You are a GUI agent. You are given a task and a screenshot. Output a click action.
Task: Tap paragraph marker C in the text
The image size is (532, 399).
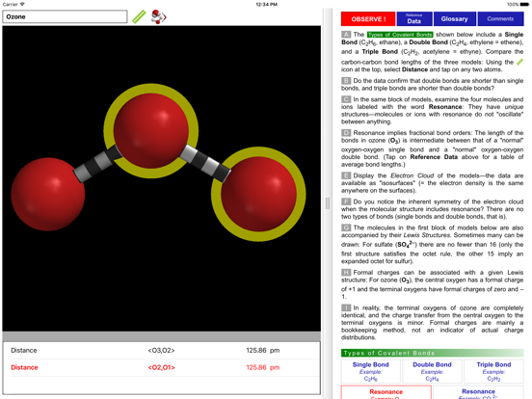[x=346, y=99]
